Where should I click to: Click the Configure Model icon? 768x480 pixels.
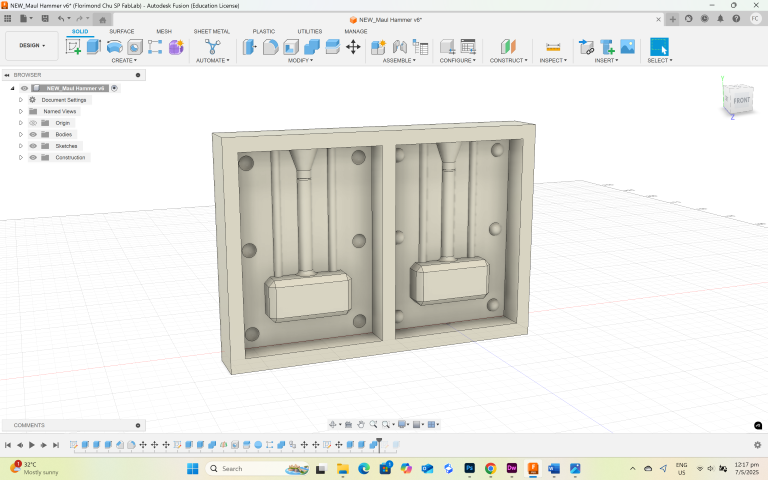tap(447, 47)
